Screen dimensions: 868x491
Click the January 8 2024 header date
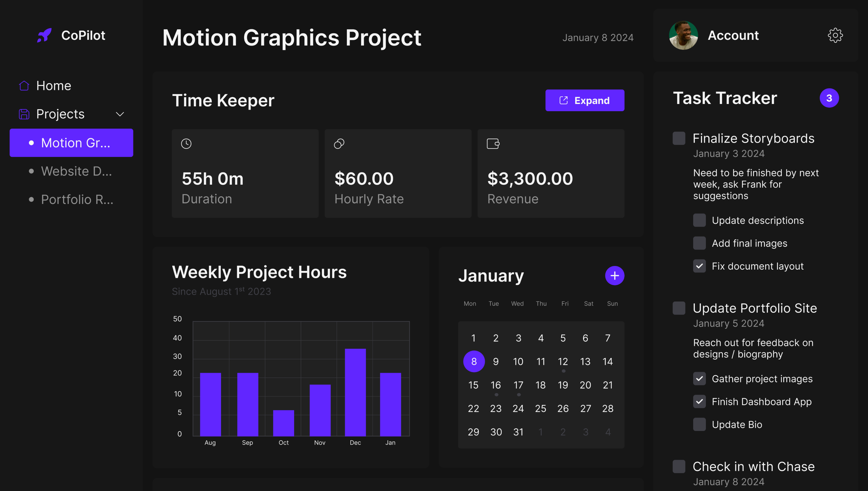[598, 38]
